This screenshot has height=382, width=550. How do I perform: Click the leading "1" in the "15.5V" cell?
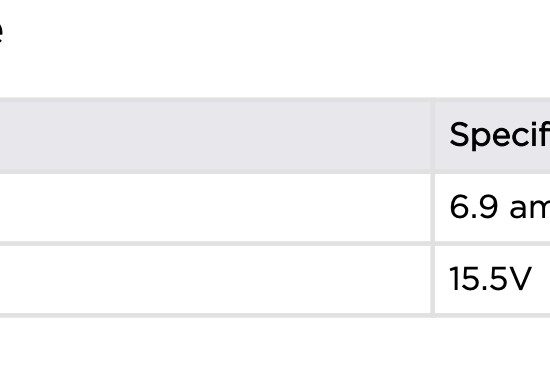[x=454, y=279]
